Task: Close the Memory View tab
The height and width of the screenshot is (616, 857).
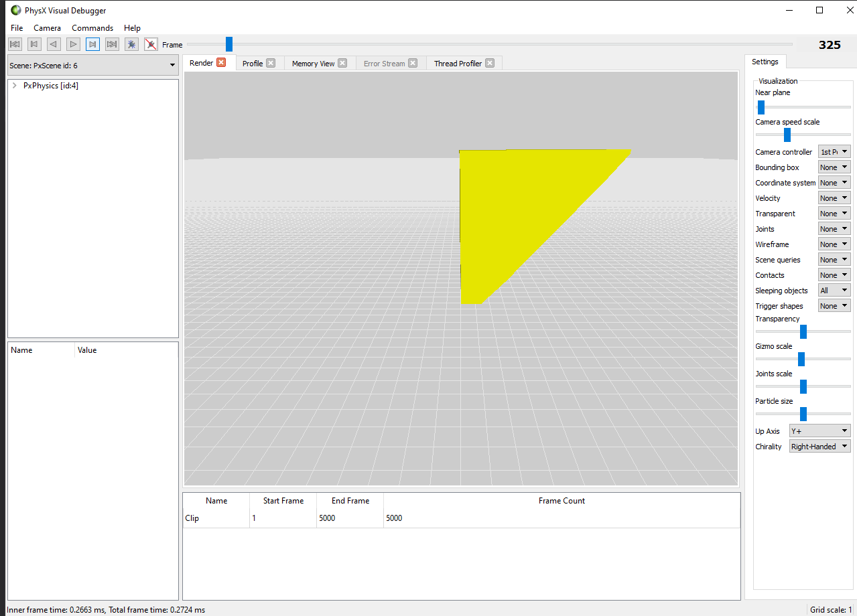Action: coord(342,63)
